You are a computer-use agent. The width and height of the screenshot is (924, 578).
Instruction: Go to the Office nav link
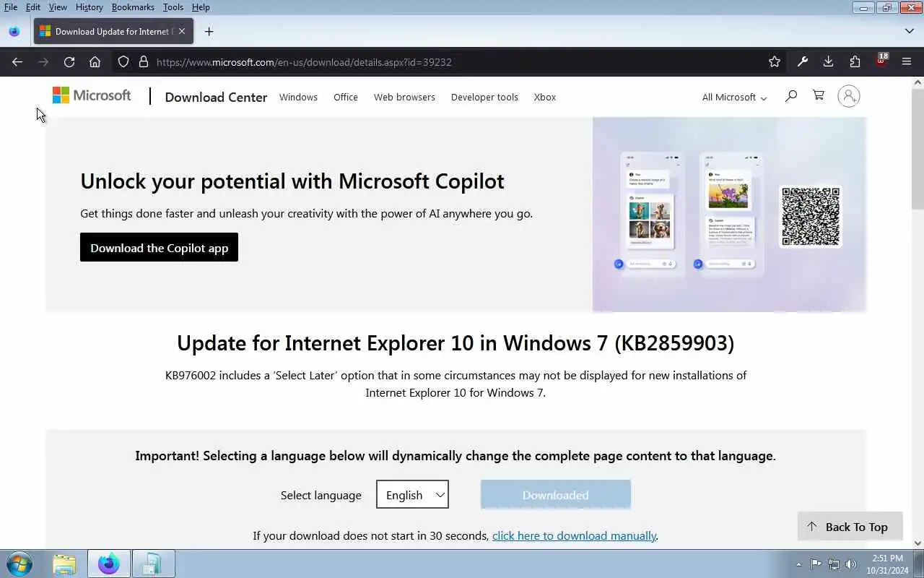coord(346,97)
